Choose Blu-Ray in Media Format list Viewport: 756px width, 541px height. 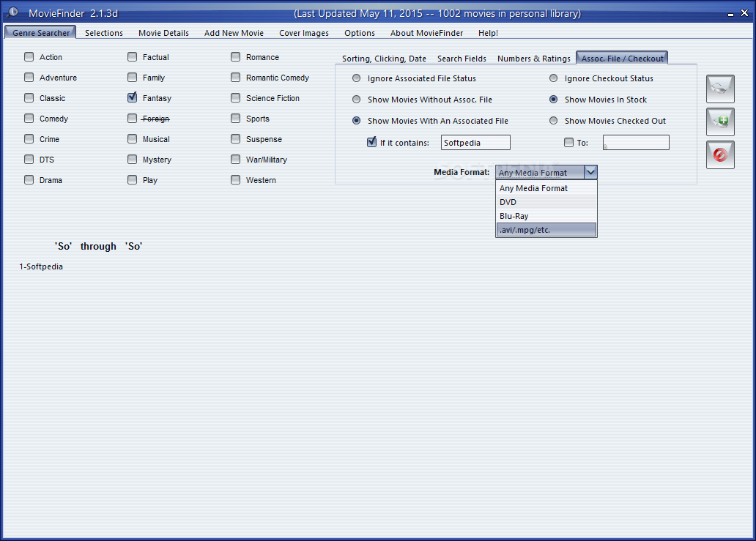546,216
